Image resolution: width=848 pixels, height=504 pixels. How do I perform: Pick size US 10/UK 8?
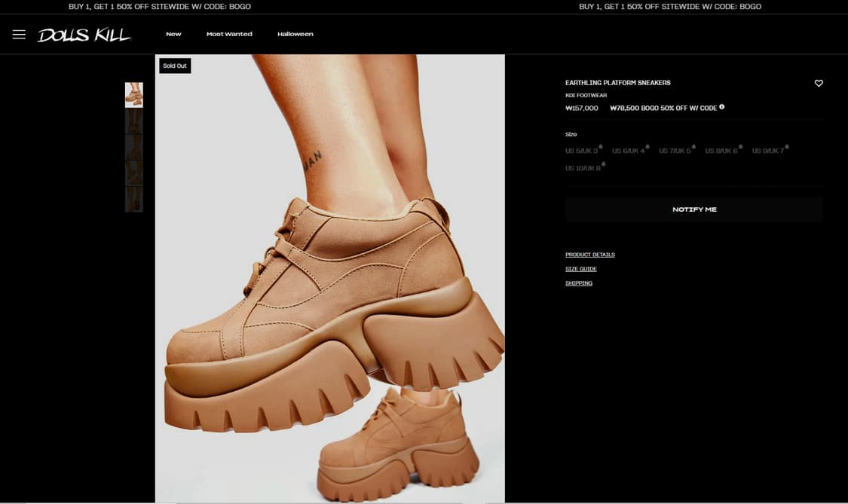click(583, 169)
